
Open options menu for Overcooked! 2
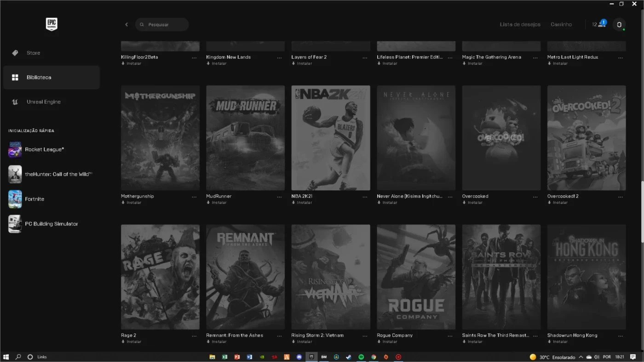coord(621,197)
